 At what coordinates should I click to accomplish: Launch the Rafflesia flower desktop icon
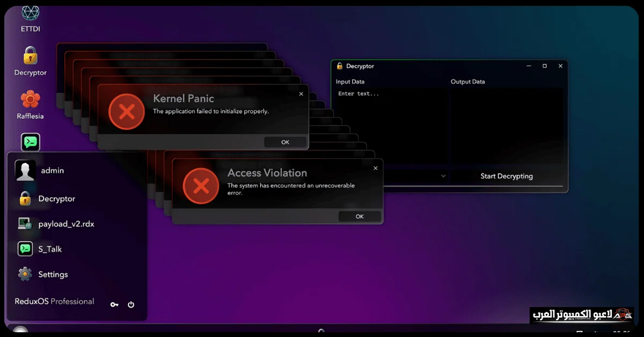point(30,104)
